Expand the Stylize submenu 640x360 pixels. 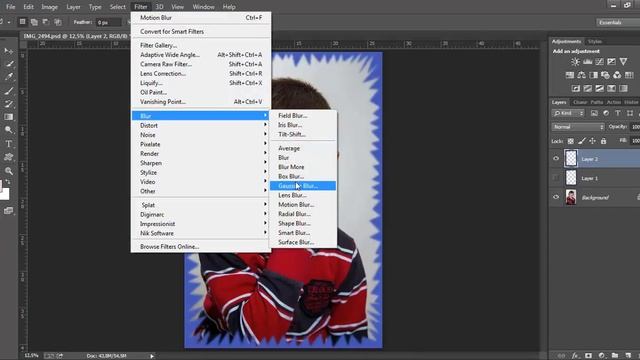coord(201,172)
